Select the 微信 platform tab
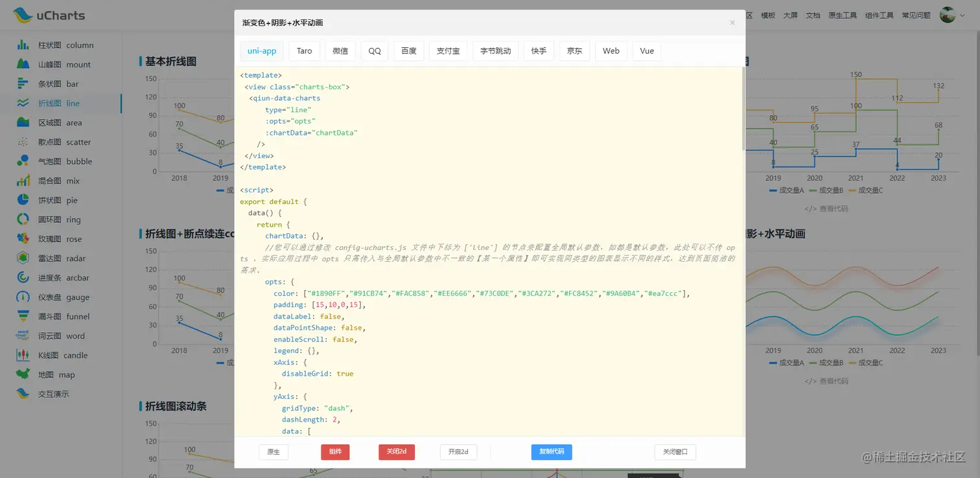The height and width of the screenshot is (478, 980). pos(340,51)
